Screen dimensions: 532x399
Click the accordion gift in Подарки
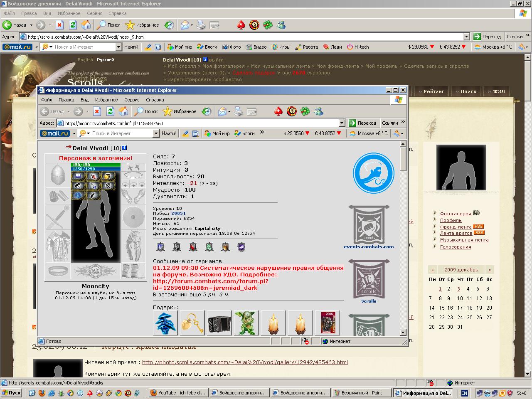pyautogui.click(x=219, y=323)
